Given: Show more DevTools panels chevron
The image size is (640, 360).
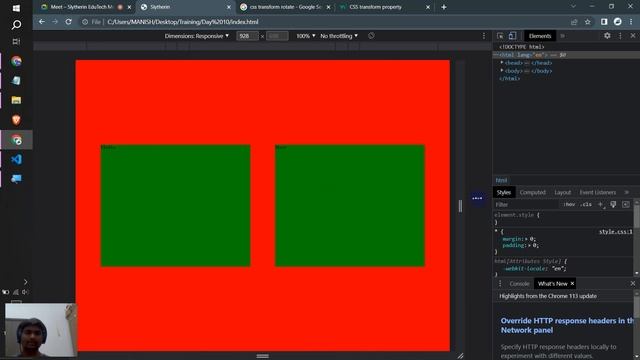Looking at the screenshot, I should (x=563, y=36).
